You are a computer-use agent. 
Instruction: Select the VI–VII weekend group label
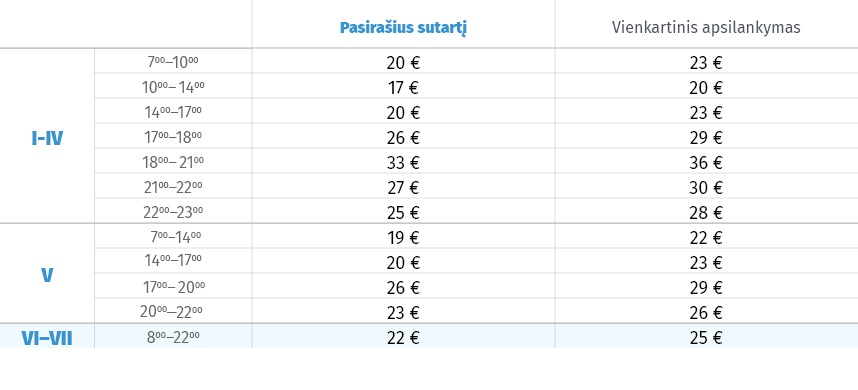click(x=47, y=339)
